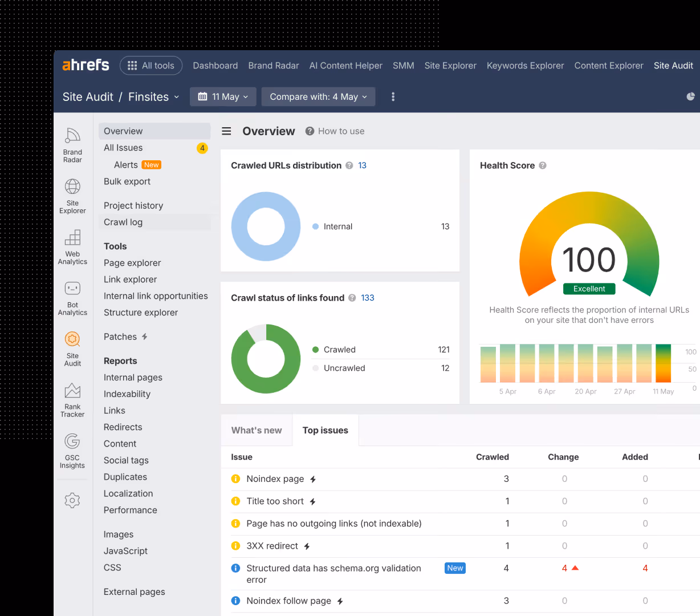Open the 11 May date dropdown
Viewport: 700px width, 616px height.
[223, 97]
